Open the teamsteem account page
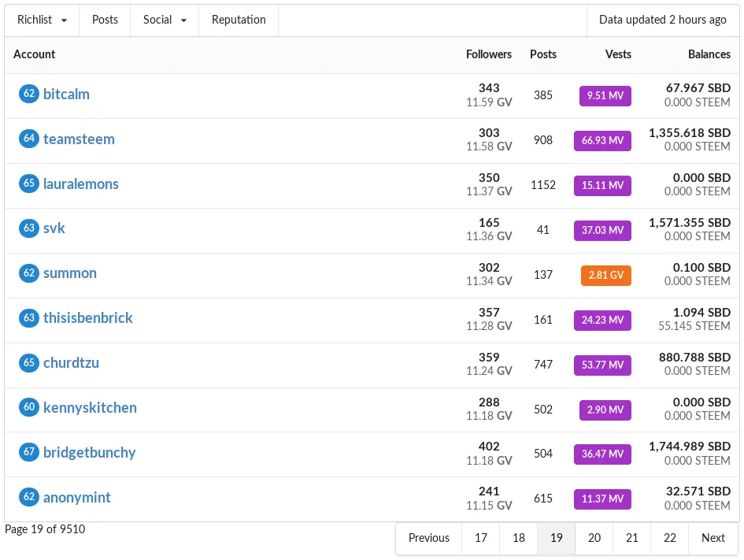The height and width of the screenshot is (560, 744). (x=79, y=139)
